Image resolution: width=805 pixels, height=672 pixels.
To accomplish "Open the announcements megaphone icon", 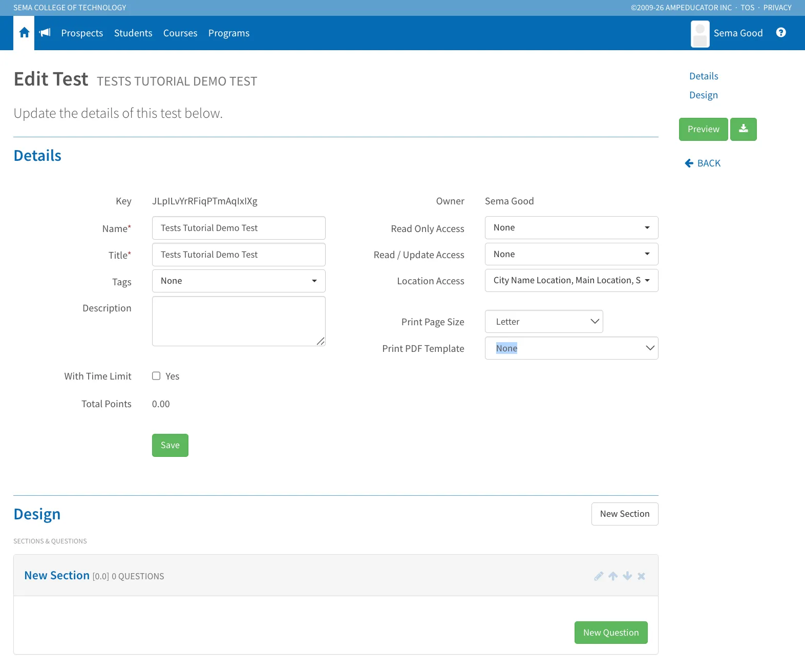I will click(x=45, y=33).
